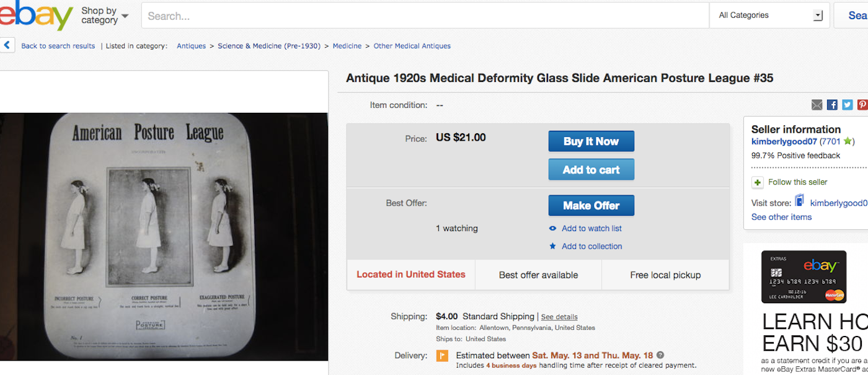The width and height of the screenshot is (868, 375).
Task: Share listing via email envelope icon
Action: [x=817, y=105]
